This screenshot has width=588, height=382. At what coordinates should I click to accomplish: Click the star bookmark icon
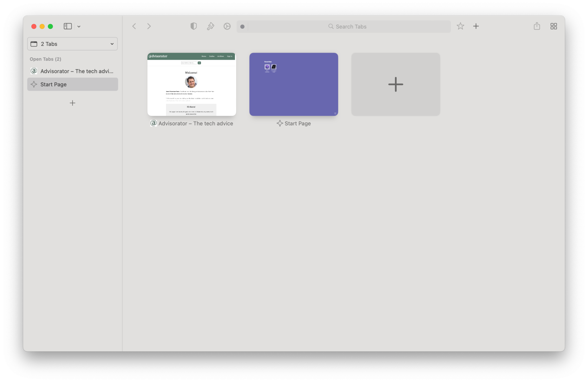(x=460, y=26)
